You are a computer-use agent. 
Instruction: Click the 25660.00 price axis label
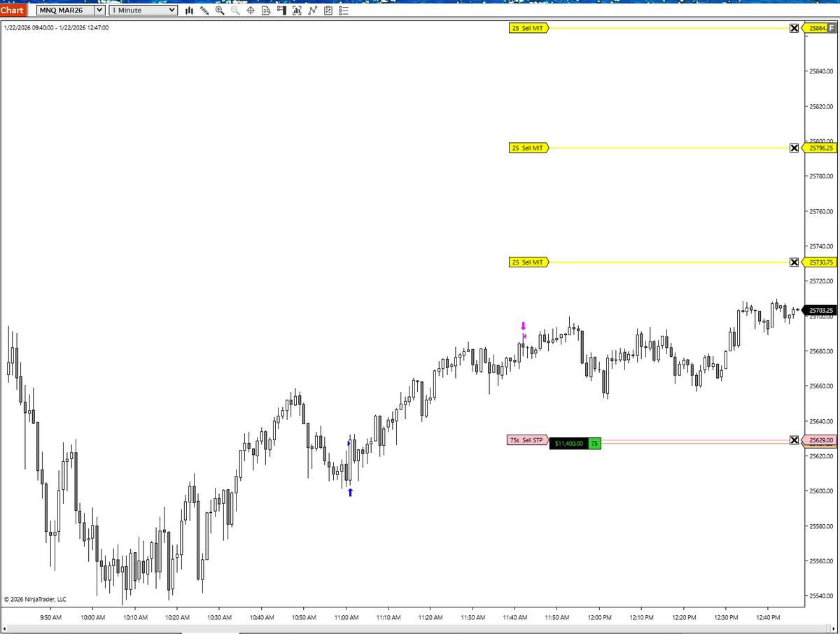click(822, 386)
